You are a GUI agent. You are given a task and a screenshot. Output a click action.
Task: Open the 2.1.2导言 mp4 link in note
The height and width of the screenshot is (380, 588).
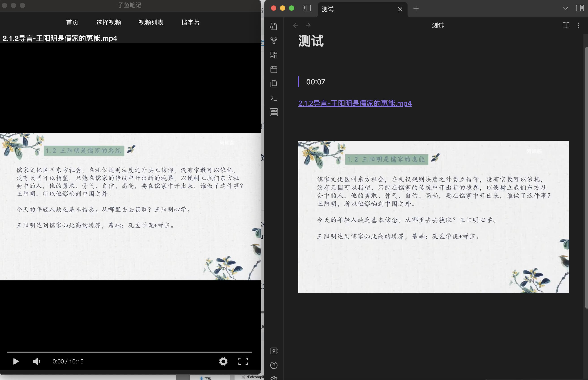[x=355, y=103]
